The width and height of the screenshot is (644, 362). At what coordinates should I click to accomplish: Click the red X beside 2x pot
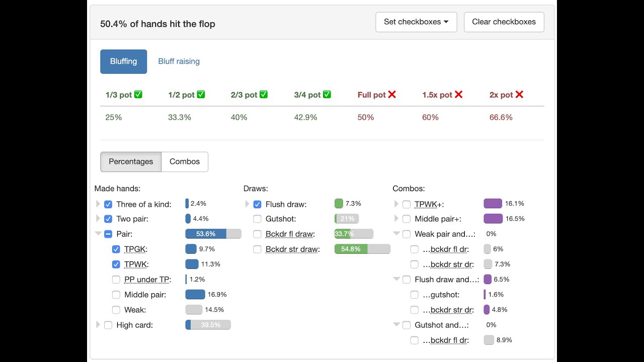519,95
